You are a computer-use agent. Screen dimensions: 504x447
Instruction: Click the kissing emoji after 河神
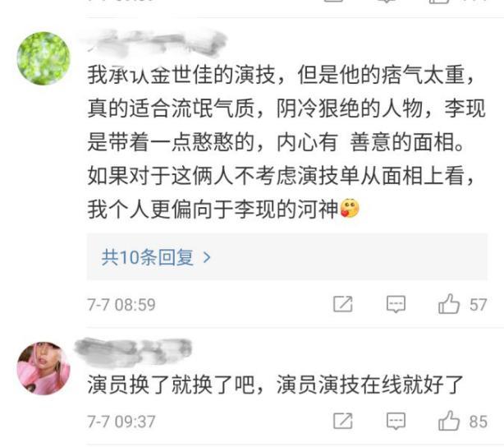click(350, 209)
